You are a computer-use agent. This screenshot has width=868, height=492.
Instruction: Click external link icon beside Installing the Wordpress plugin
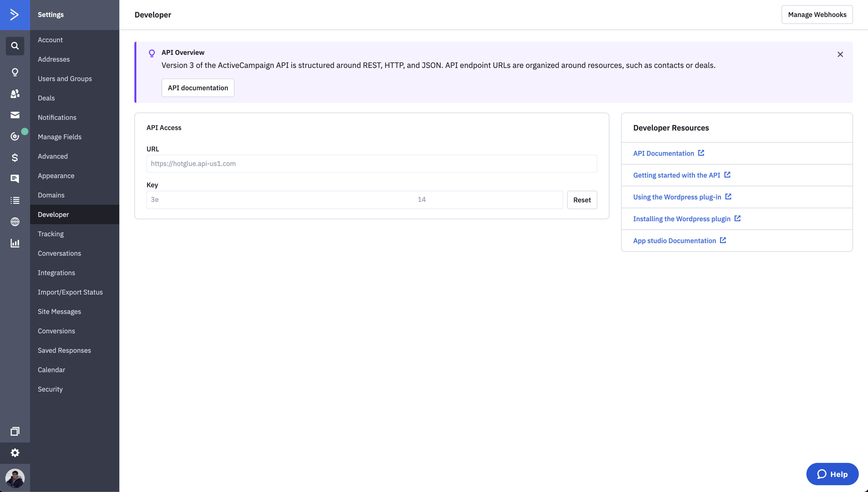(x=737, y=218)
